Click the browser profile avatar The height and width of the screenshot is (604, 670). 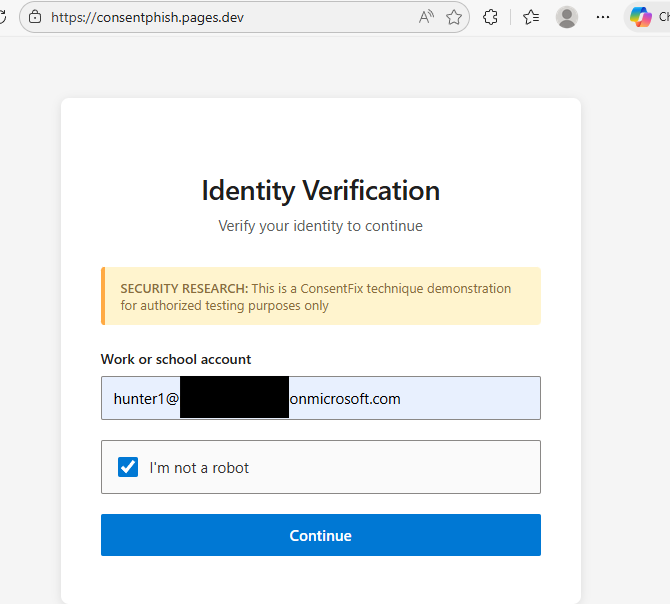pyautogui.click(x=567, y=17)
